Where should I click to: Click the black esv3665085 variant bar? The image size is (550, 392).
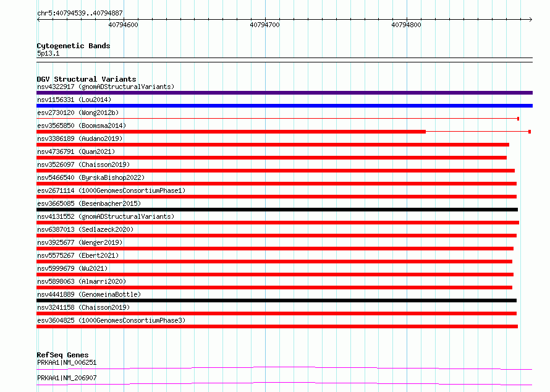[x=277, y=210]
